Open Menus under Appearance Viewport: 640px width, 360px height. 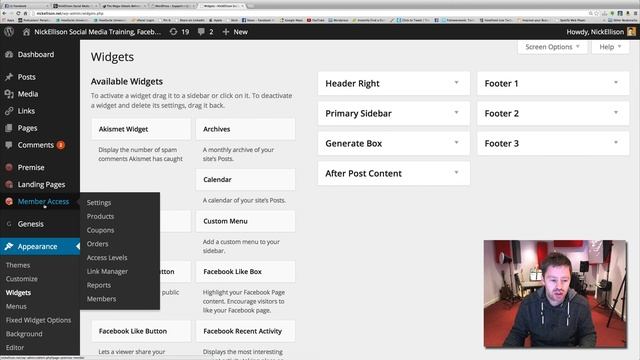coord(16,306)
